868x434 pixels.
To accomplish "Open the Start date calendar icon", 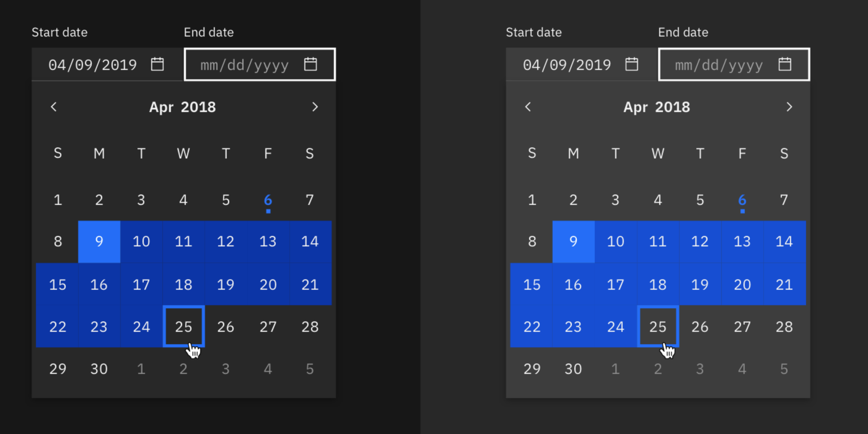I will (158, 64).
